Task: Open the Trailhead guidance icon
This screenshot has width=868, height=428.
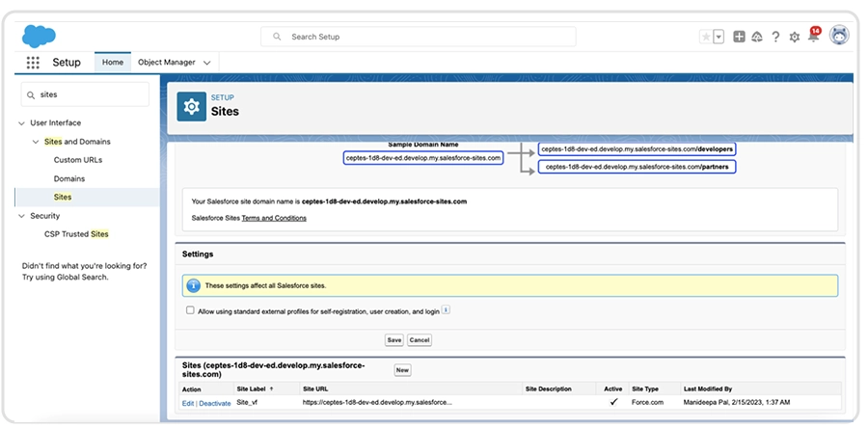Action: tap(757, 37)
